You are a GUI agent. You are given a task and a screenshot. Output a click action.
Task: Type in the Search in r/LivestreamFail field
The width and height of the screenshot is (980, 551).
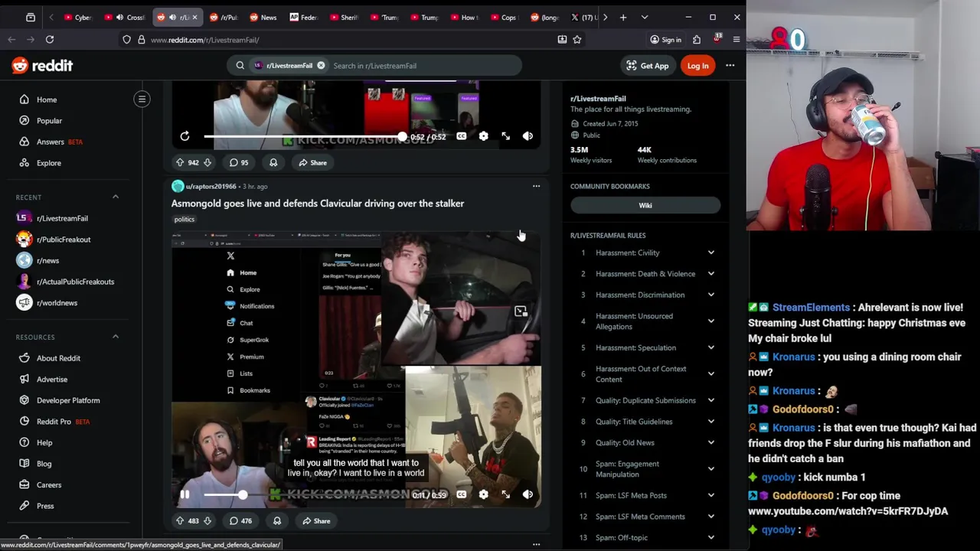pos(425,66)
